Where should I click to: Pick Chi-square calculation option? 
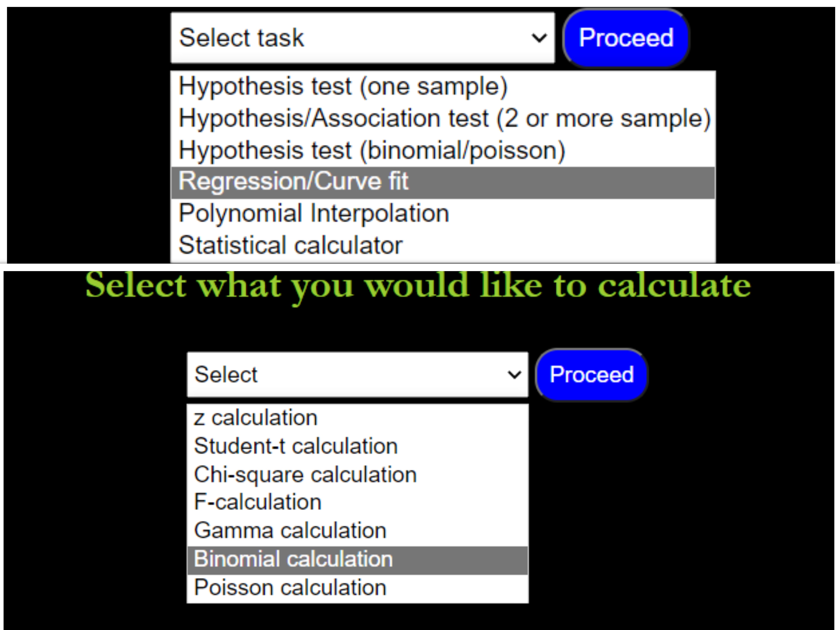pos(305,475)
